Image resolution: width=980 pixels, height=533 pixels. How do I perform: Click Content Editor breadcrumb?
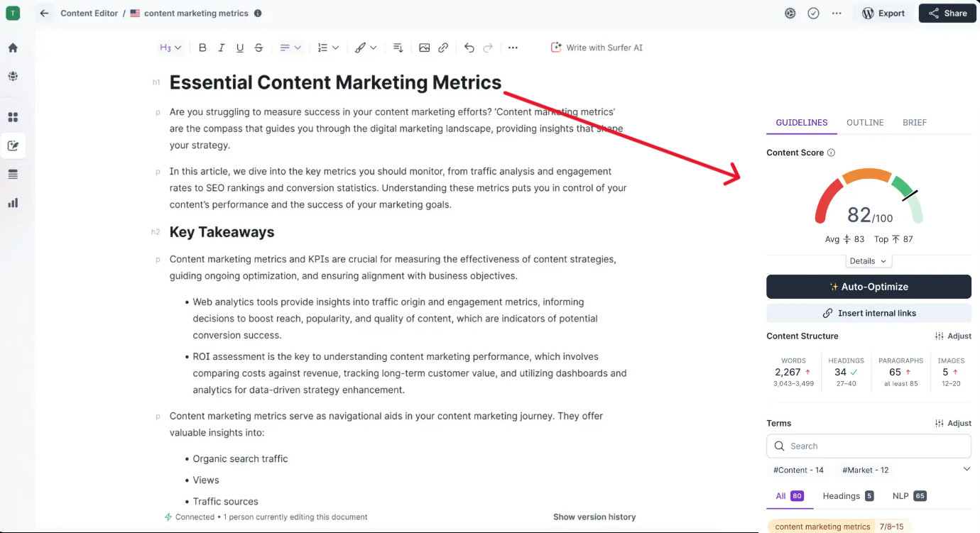89,13
